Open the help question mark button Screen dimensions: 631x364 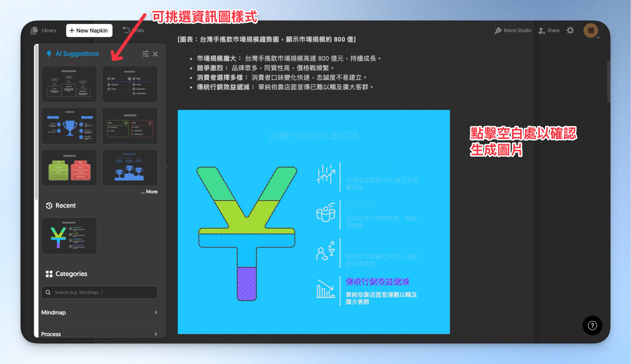[x=592, y=326]
